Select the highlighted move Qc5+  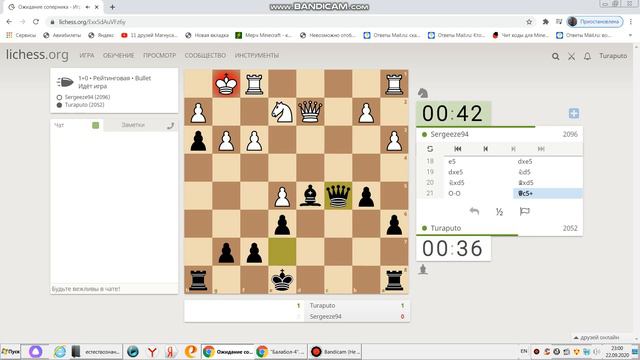pyautogui.click(x=548, y=193)
